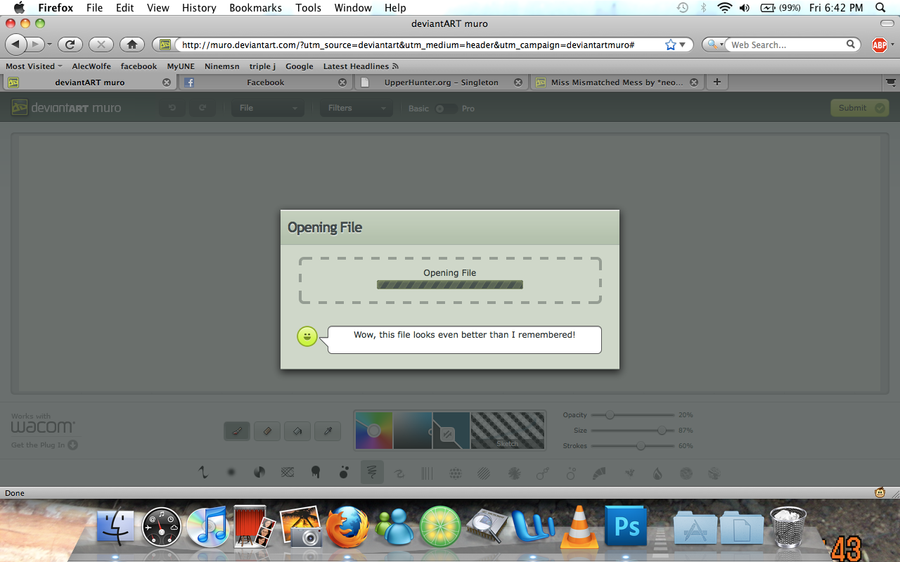Screen dimensions: 900x562
Task: Bookmark page with the star icon
Action: pos(670,45)
